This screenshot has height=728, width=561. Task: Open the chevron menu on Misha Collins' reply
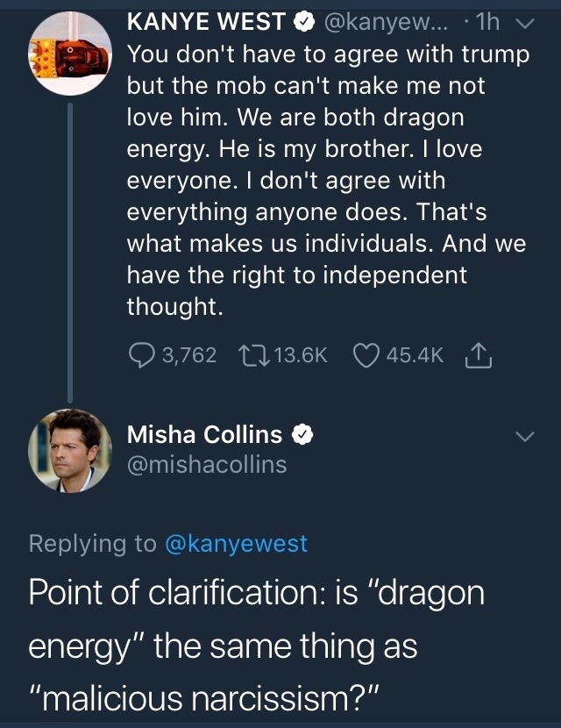[x=523, y=436]
